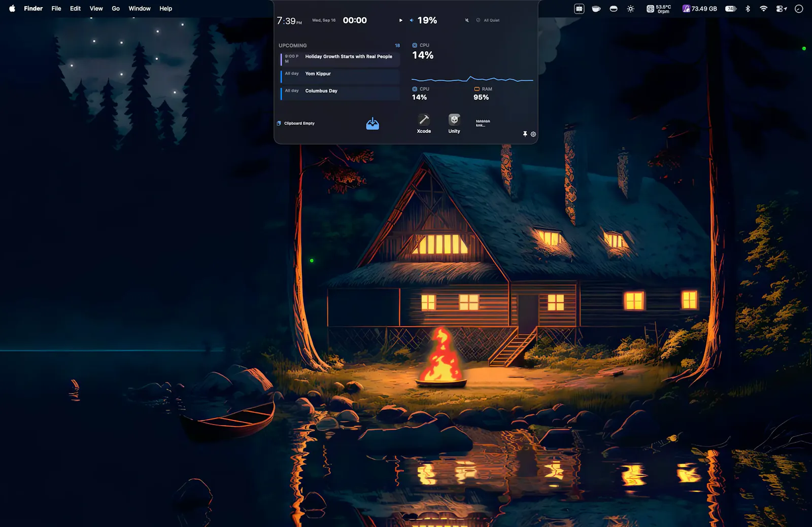Click the pill-shaped menu bar icon
This screenshot has height=527, width=812.
click(x=614, y=9)
